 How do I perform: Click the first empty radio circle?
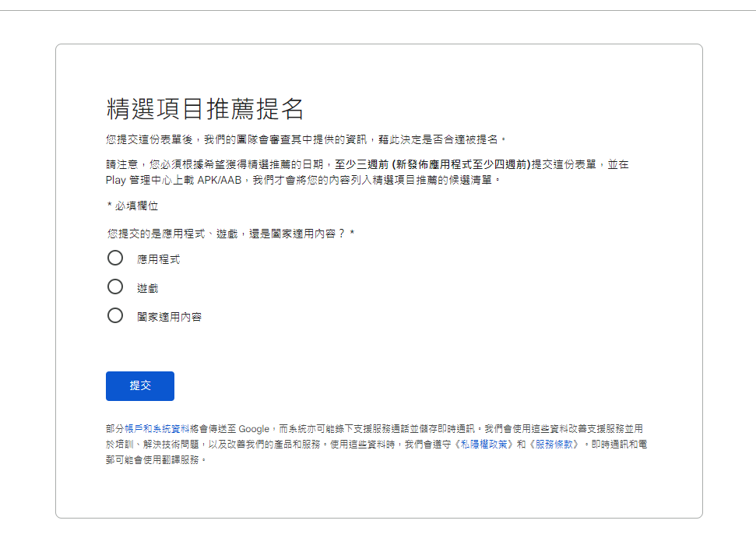click(x=115, y=258)
